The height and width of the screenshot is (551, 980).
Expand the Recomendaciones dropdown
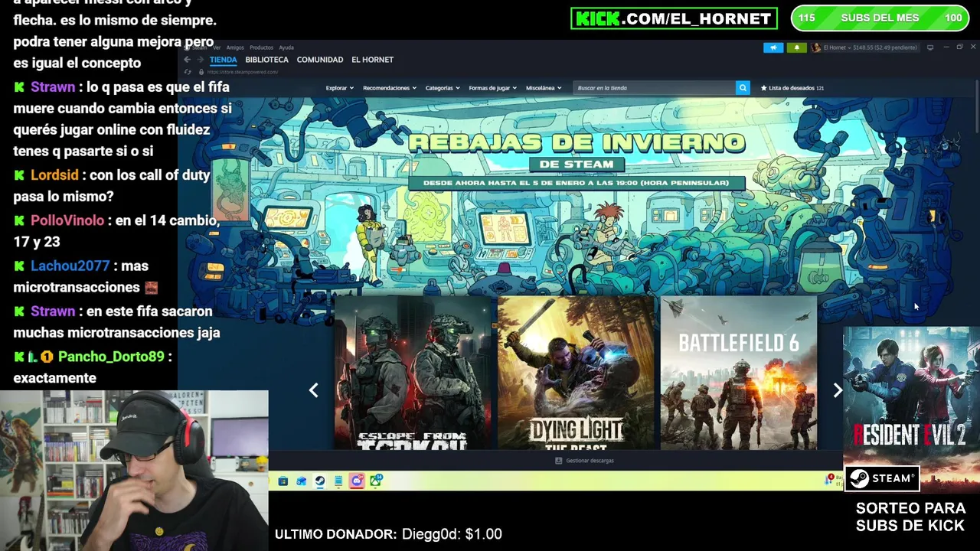(390, 88)
